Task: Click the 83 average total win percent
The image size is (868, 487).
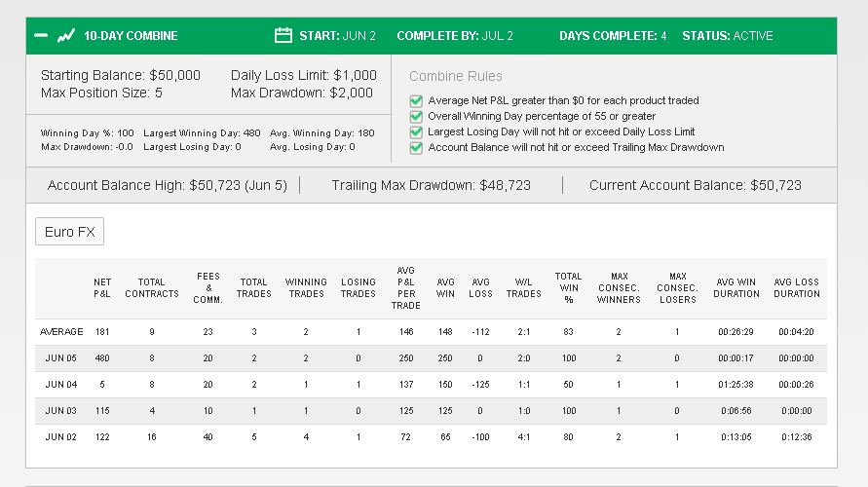Action: pos(569,332)
